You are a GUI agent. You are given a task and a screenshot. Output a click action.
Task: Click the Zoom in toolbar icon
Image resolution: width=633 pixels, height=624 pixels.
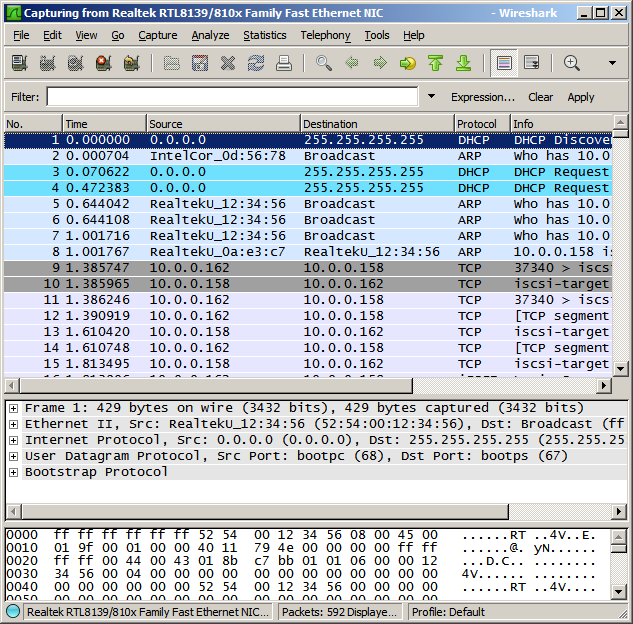(x=571, y=63)
